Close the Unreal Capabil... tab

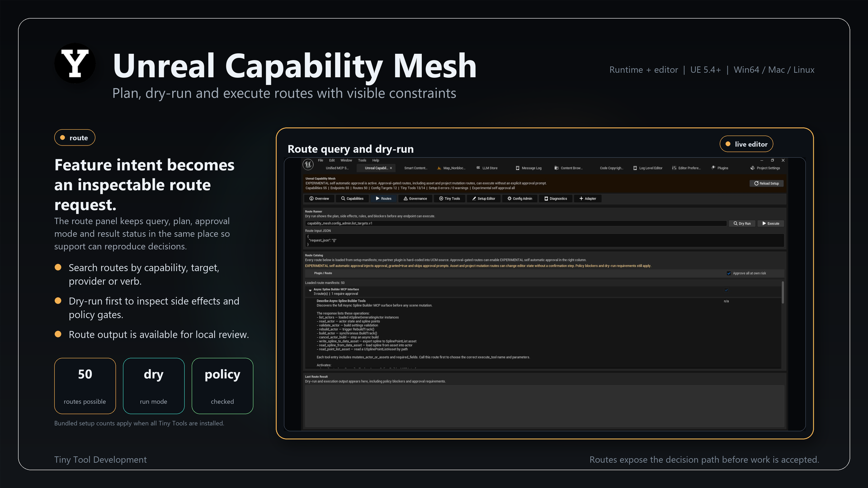coord(391,168)
